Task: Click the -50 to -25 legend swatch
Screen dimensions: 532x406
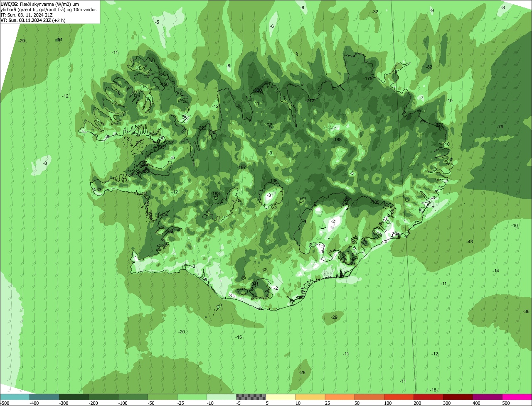Action: 163,397
